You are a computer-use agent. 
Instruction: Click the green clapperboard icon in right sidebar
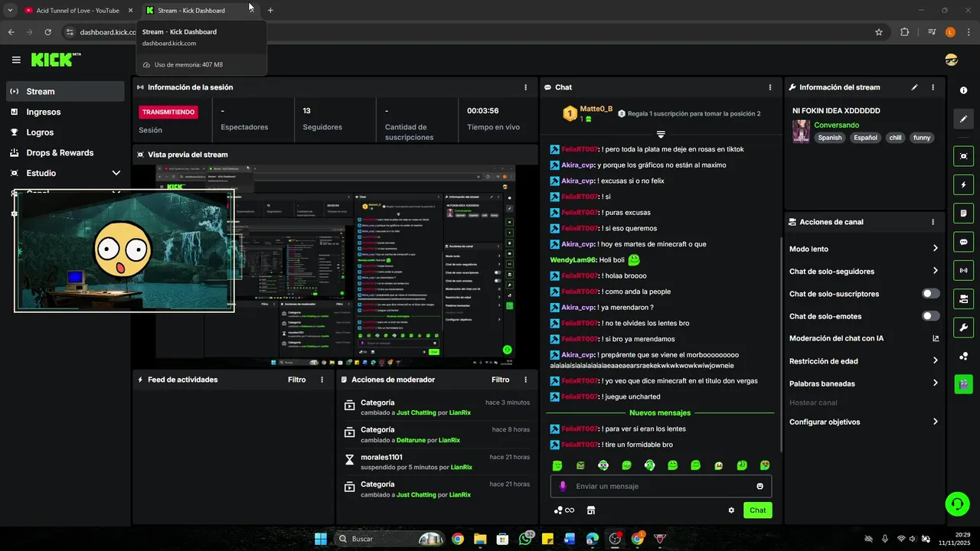click(x=963, y=384)
